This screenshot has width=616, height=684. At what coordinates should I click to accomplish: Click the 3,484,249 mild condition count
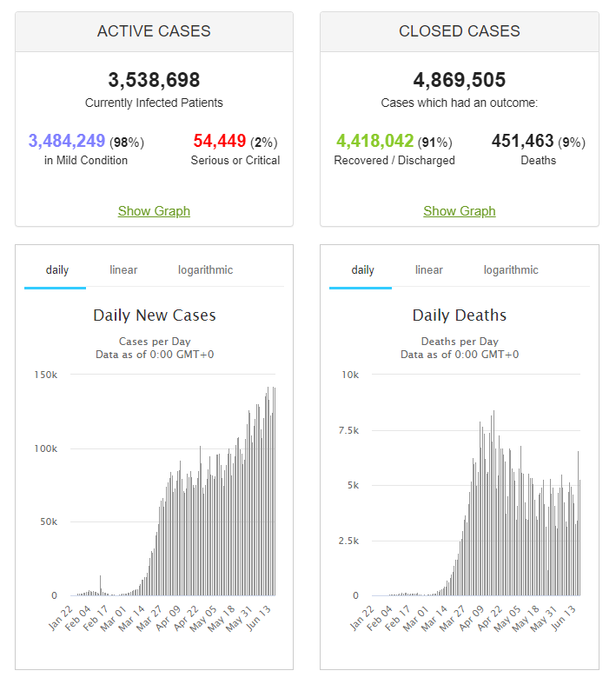click(x=67, y=141)
